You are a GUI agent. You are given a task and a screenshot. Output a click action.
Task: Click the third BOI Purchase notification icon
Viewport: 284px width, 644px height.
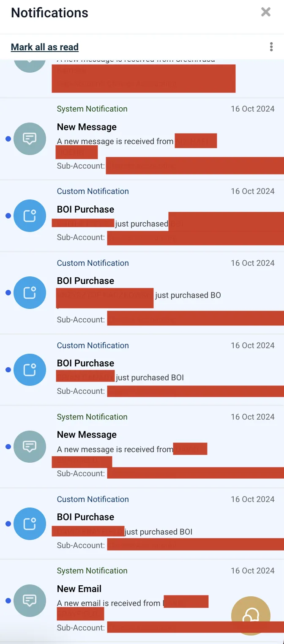coord(30,370)
